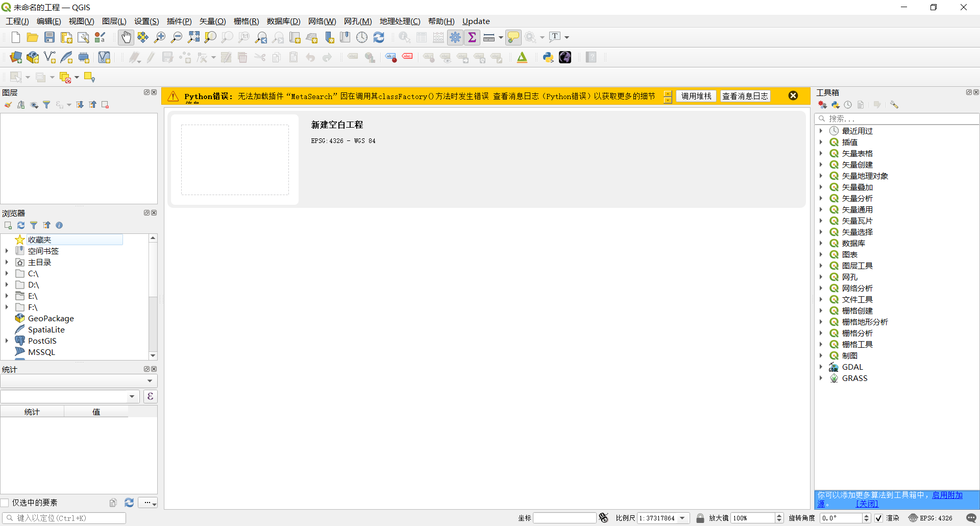Expand the GDAL toolbox group

pos(821,367)
